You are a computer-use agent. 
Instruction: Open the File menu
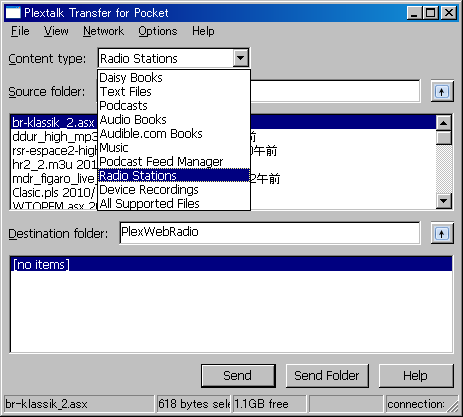(20, 31)
